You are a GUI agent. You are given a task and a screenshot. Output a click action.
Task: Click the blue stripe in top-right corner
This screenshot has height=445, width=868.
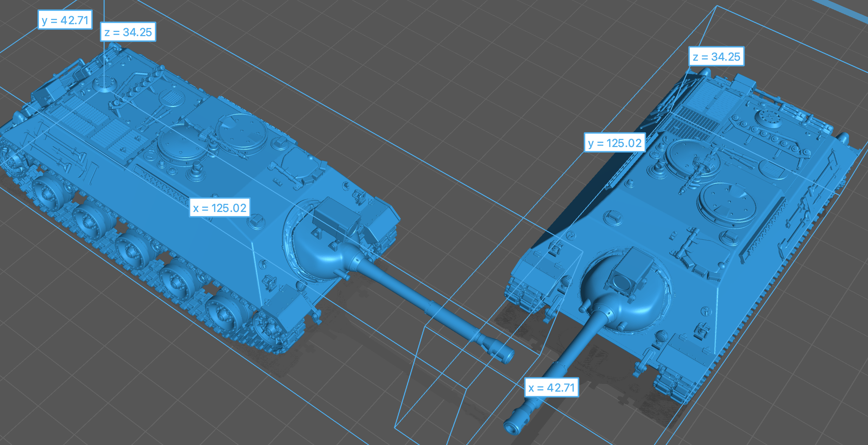tap(845, 11)
